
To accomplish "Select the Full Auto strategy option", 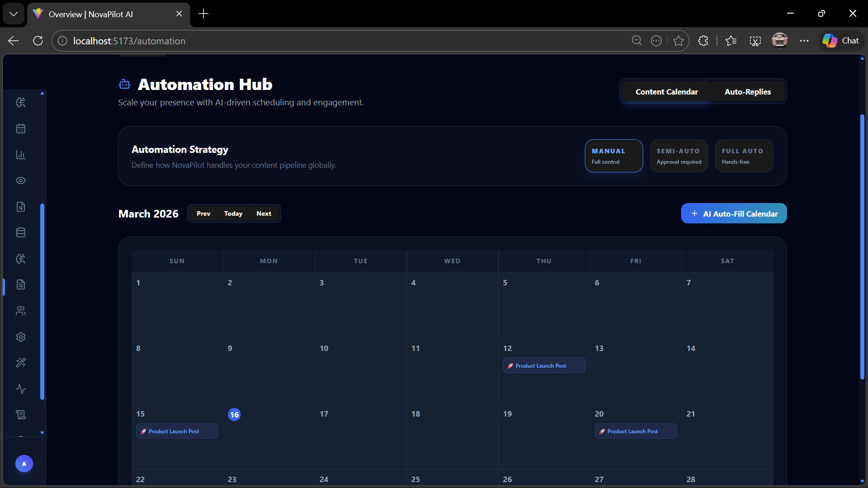I will [x=744, y=156].
